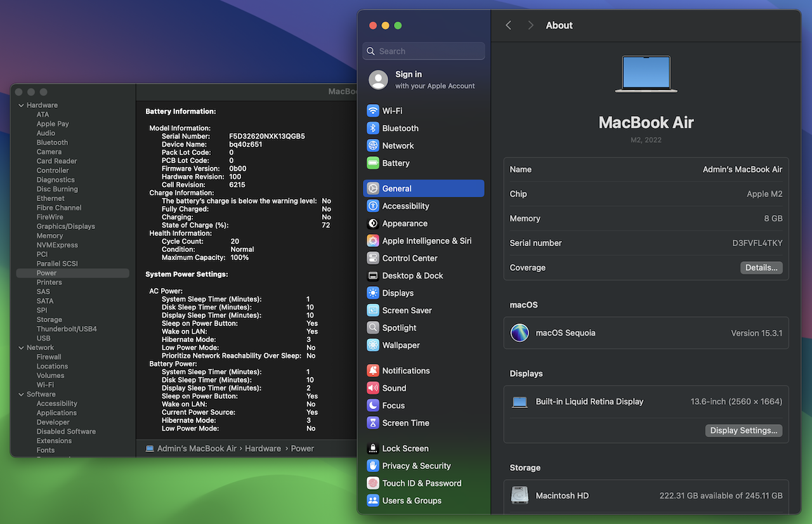
Task: Select Camera in the Hardware list
Action: pos(49,152)
